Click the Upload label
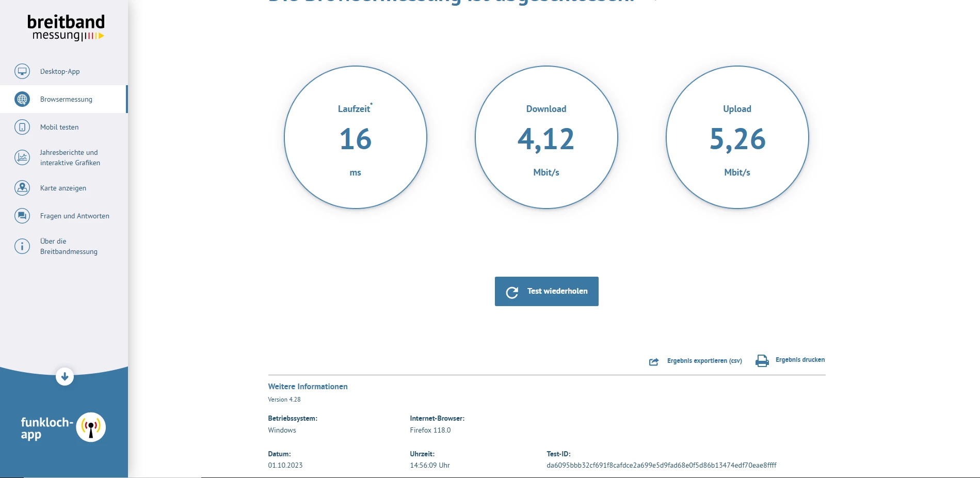 pyautogui.click(x=737, y=109)
